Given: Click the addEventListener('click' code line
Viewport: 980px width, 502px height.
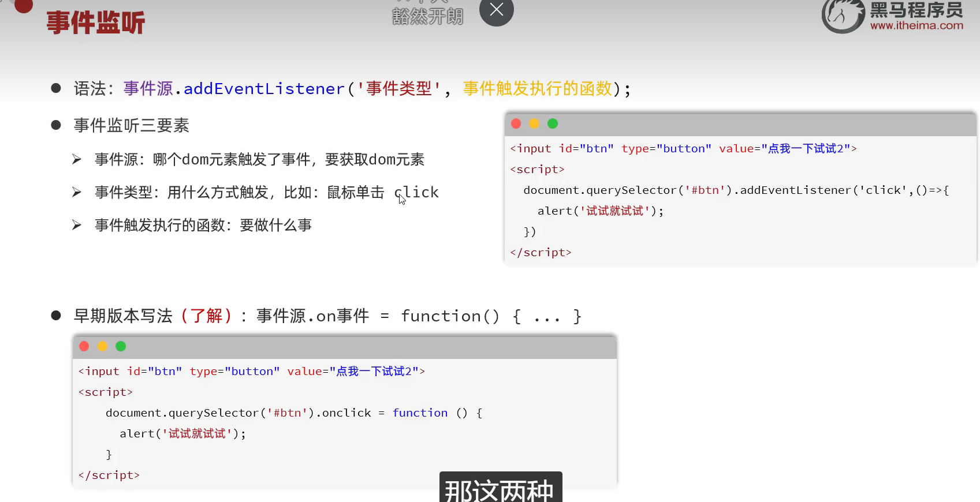Looking at the screenshot, I should [736, 190].
